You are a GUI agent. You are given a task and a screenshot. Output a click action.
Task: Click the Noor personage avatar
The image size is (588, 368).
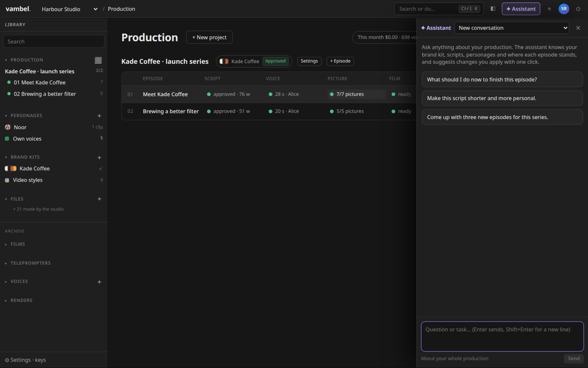pyautogui.click(x=8, y=127)
